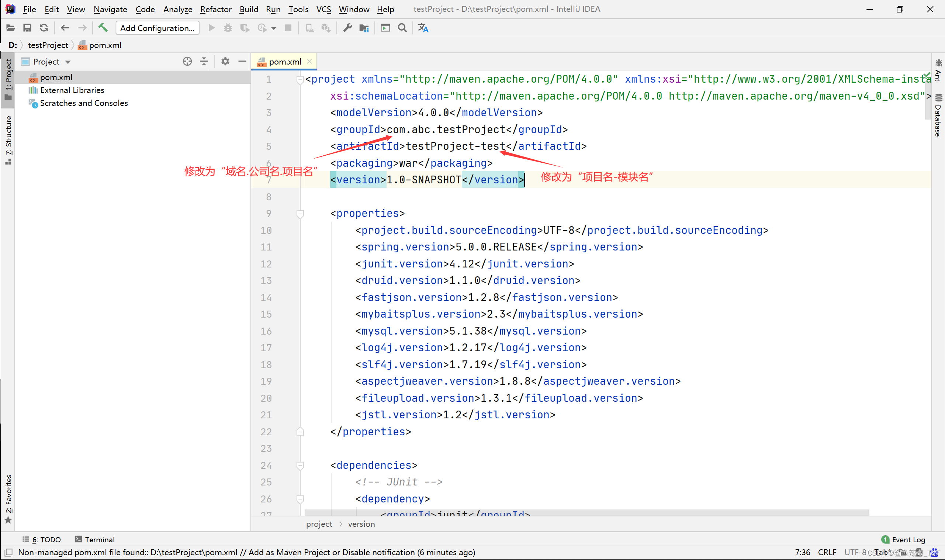This screenshot has height=560, width=945.
Task: Click the Profiler run icon
Action: click(262, 28)
